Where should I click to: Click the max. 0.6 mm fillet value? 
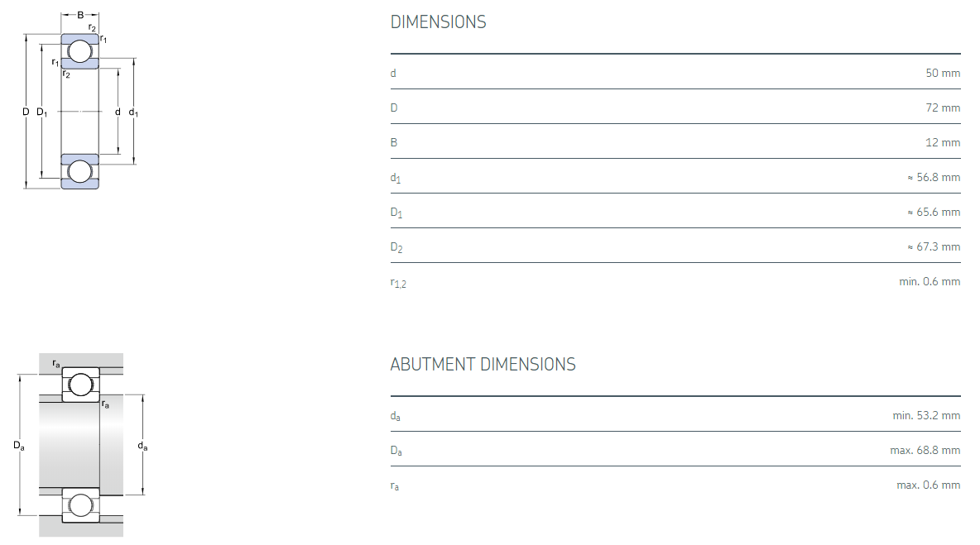(x=928, y=485)
